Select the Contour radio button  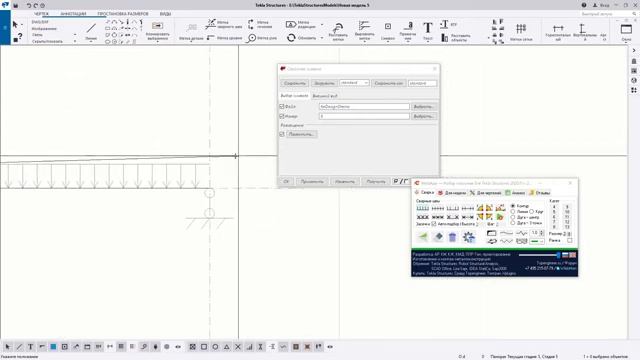513,206
